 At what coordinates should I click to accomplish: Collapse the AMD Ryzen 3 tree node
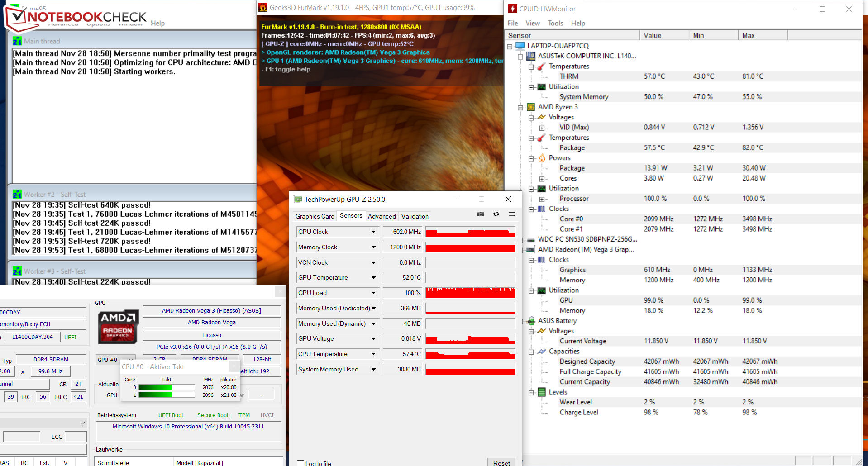click(x=520, y=108)
